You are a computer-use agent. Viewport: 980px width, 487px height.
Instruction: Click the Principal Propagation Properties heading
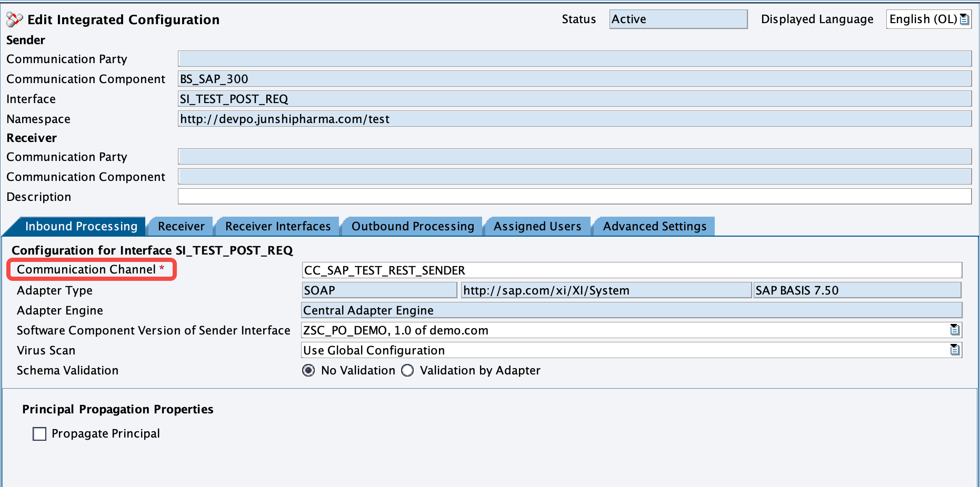pos(118,409)
